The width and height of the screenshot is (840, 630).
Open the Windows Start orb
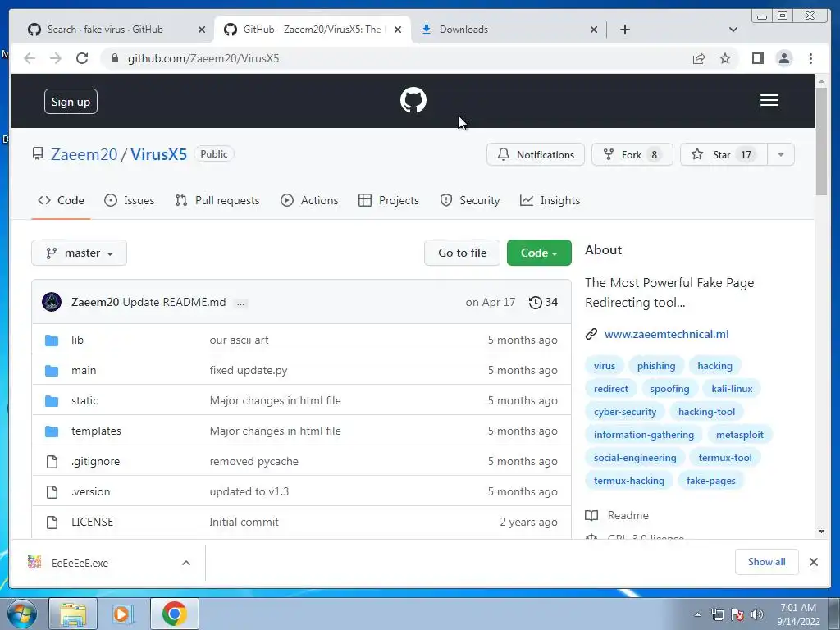pyautogui.click(x=22, y=614)
